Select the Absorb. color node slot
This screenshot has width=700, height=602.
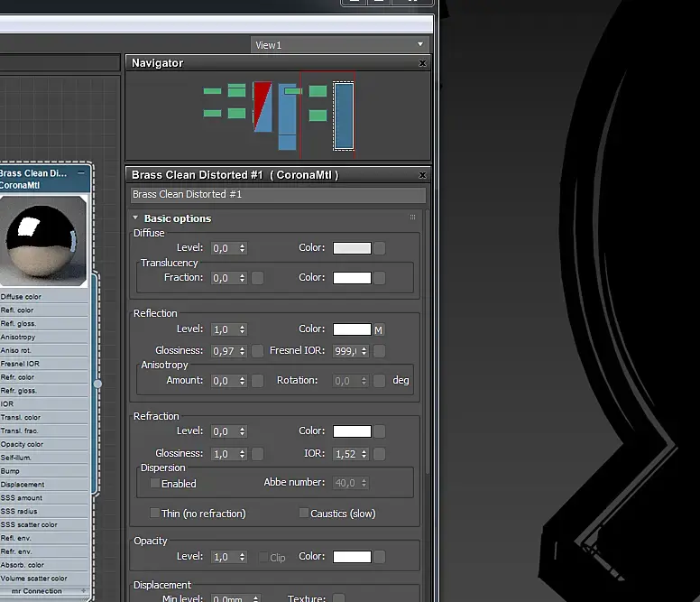(x=43, y=564)
